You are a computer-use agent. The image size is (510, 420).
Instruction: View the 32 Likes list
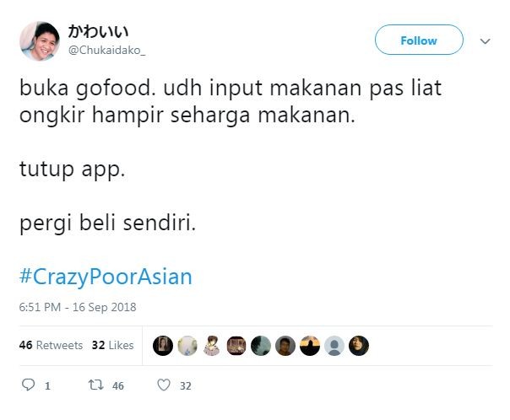click(x=112, y=345)
